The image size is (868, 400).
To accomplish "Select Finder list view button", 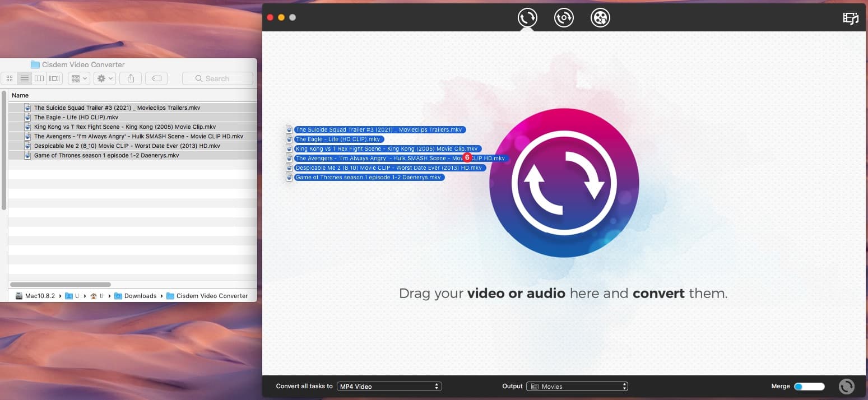I will click(x=25, y=78).
